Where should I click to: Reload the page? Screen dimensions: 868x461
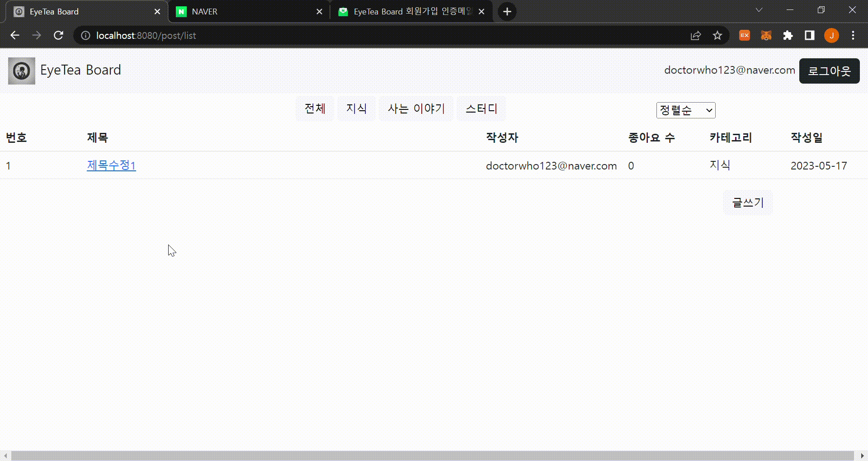[58, 35]
